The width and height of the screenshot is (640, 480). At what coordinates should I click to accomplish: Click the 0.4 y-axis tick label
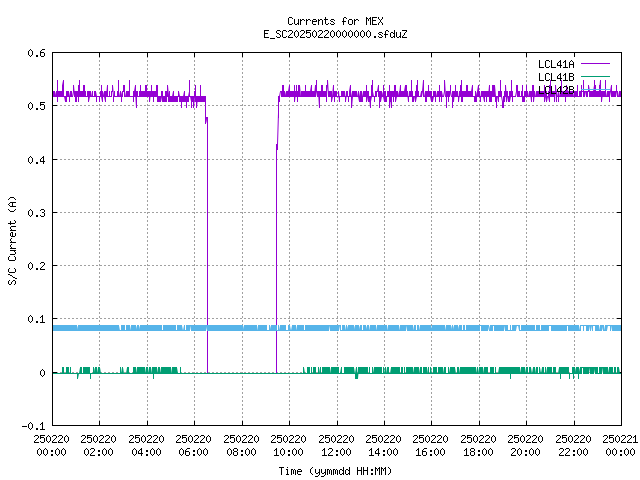[x=36, y=160]
